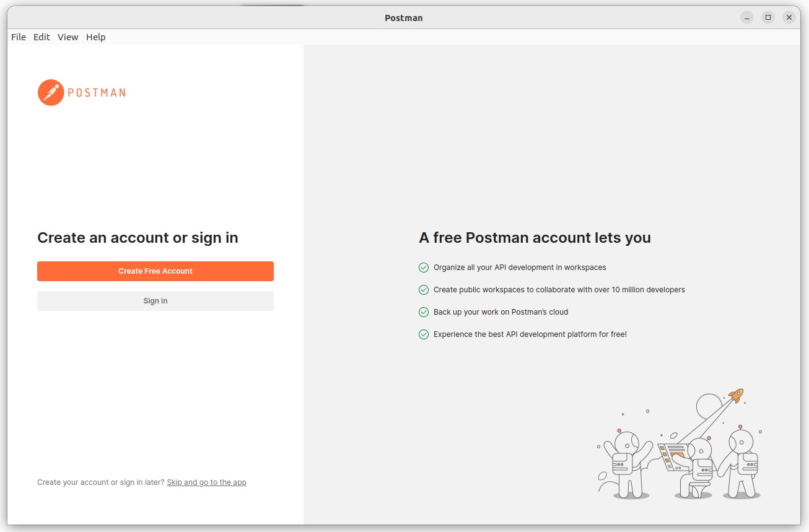Open the View menu

point(68,37)
